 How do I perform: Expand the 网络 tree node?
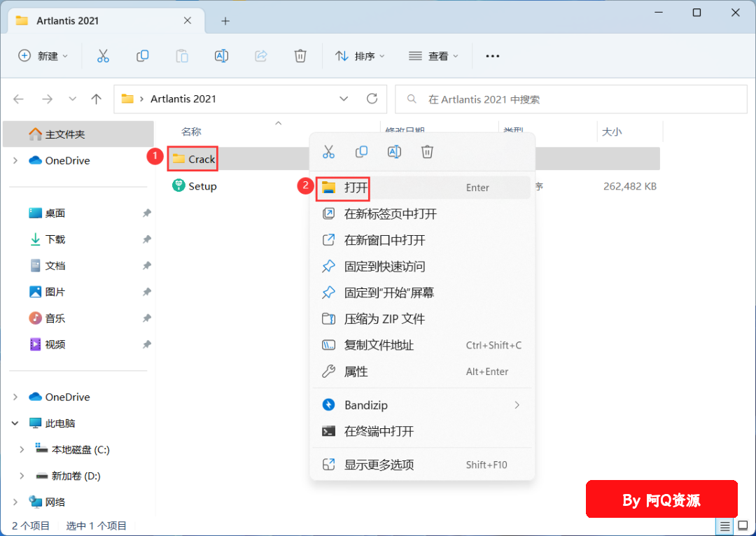15,502
